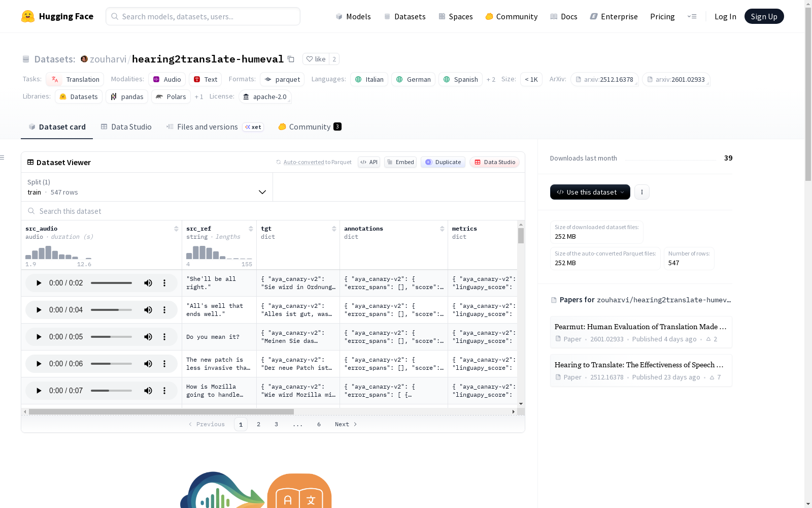Click the table horizontal scrollbar
Image resolution: width=812 pixels, height=508 pixels.
coord(161,411)
